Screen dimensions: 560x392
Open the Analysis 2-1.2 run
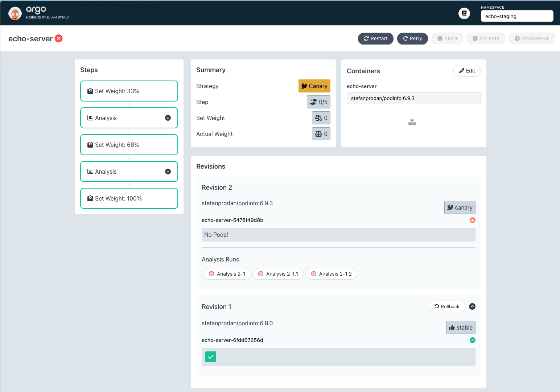[x=331, y=274]
